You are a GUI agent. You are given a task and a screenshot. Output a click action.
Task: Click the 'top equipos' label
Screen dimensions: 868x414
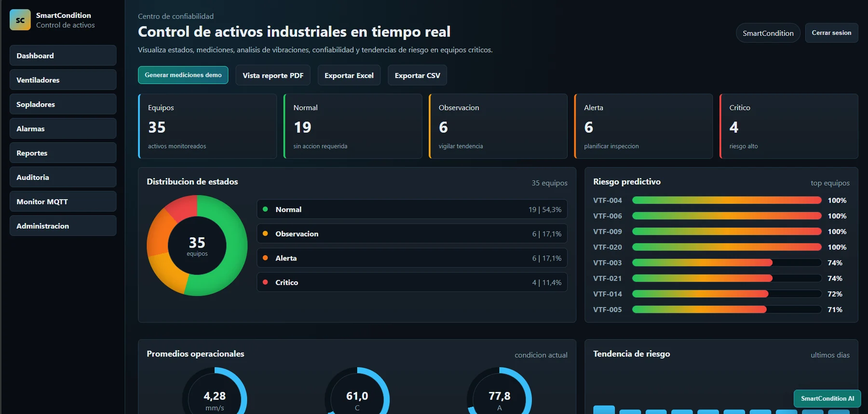(x=830, y=183)
